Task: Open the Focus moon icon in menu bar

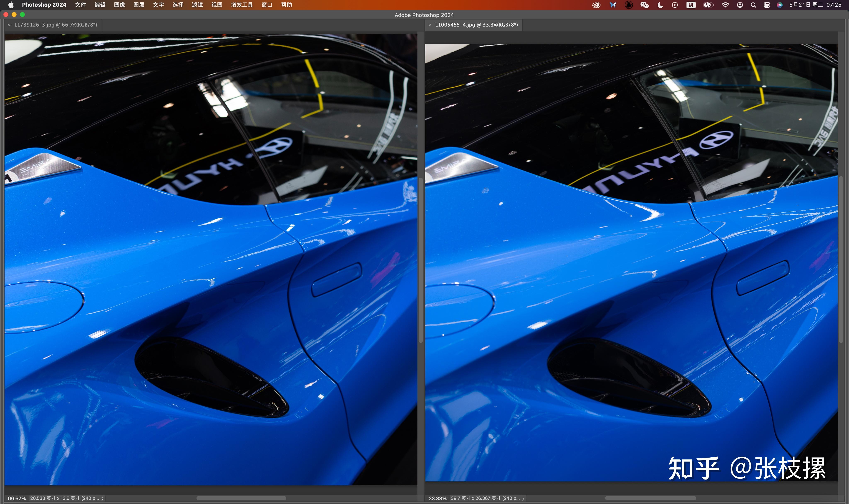Action: [660, 5]
